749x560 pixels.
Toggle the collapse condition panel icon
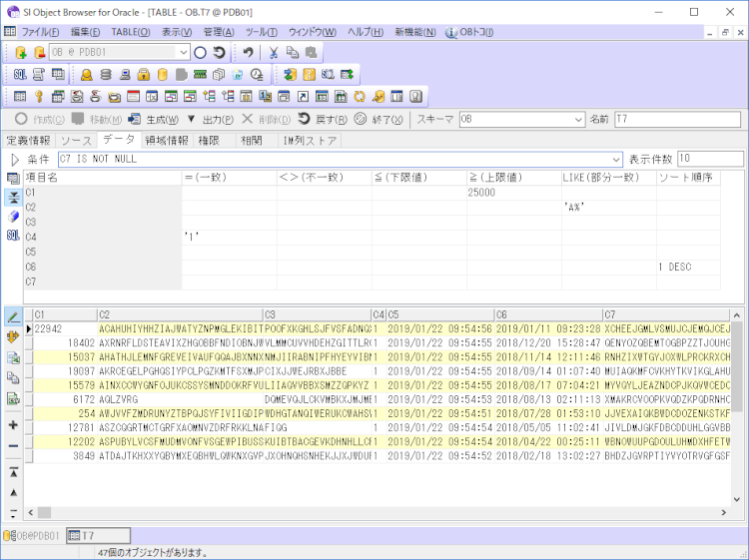coord(13,197)
